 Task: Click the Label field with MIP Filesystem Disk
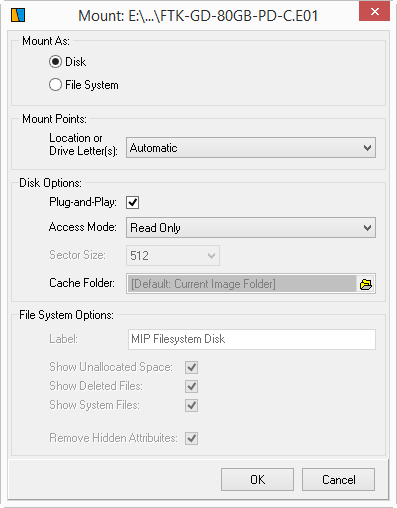(252, 339)
